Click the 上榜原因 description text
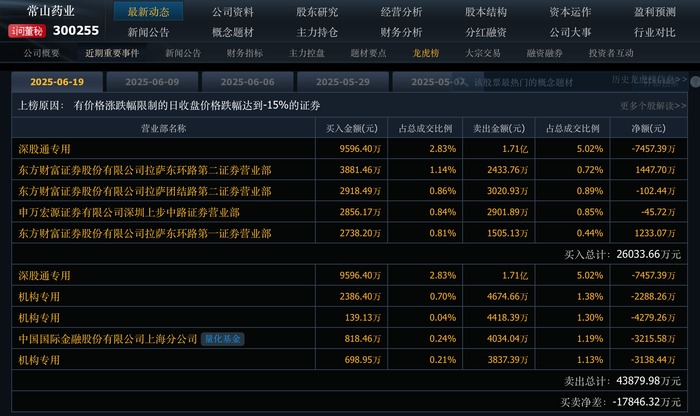This screenshot has width=700, height=416. pos(196,105)
